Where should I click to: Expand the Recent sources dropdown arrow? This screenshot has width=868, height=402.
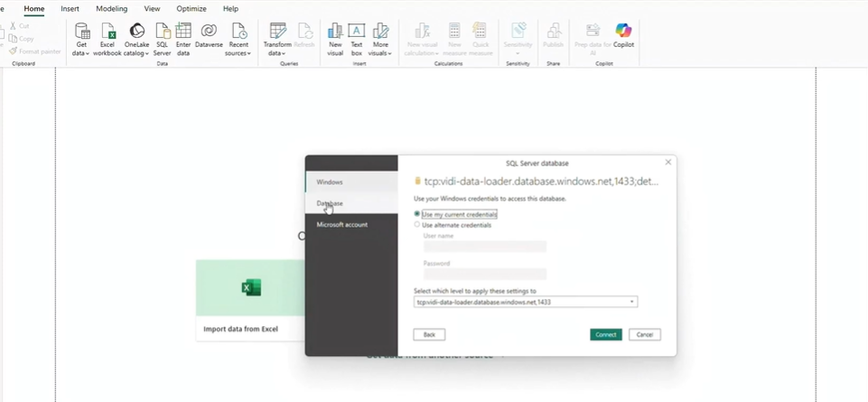click(x=249, y=53)
